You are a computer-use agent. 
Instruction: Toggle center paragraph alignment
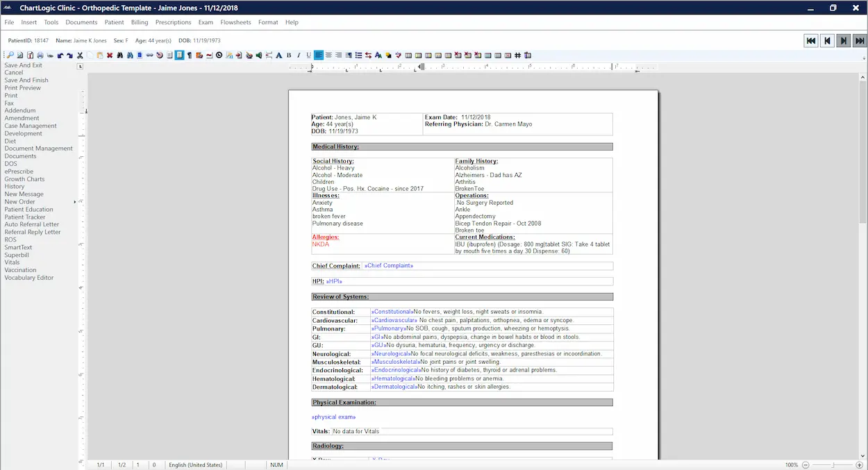(x=329, y=55)
